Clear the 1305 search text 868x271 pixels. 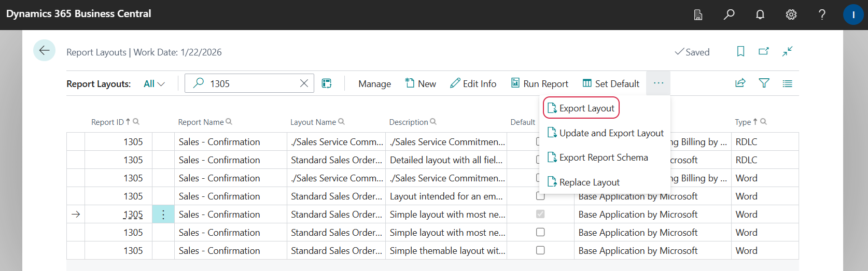pyautogui.click(x=304, y=83)
